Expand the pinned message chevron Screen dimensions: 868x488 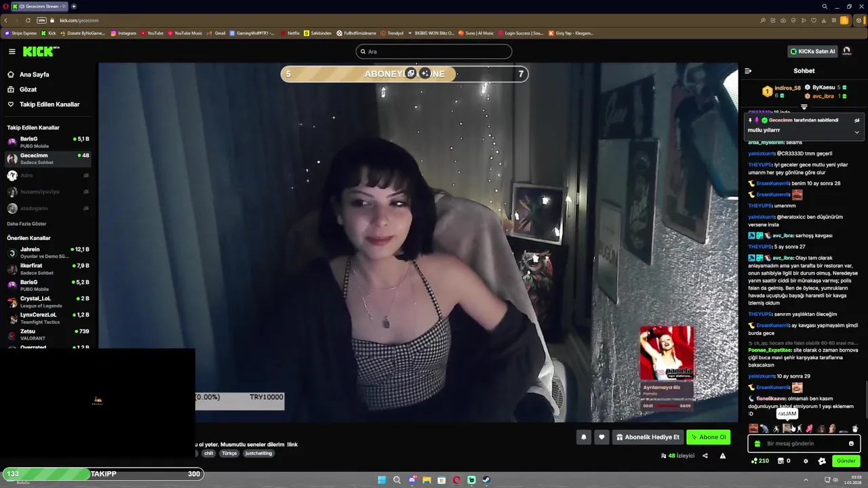tap(856, 132)
